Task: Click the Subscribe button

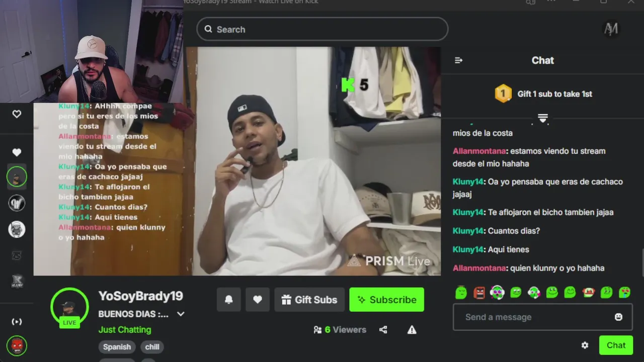Action: click(x=386, y=300)
